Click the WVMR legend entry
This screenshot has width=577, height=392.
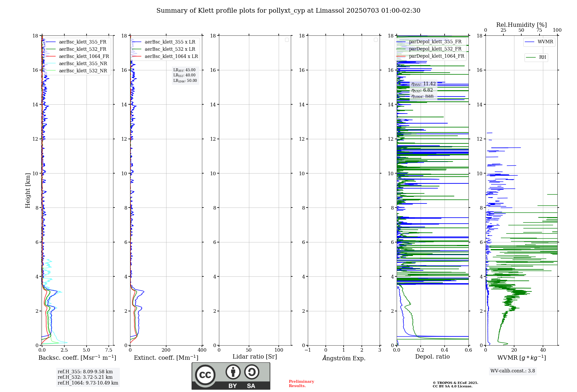coord(539,42)
